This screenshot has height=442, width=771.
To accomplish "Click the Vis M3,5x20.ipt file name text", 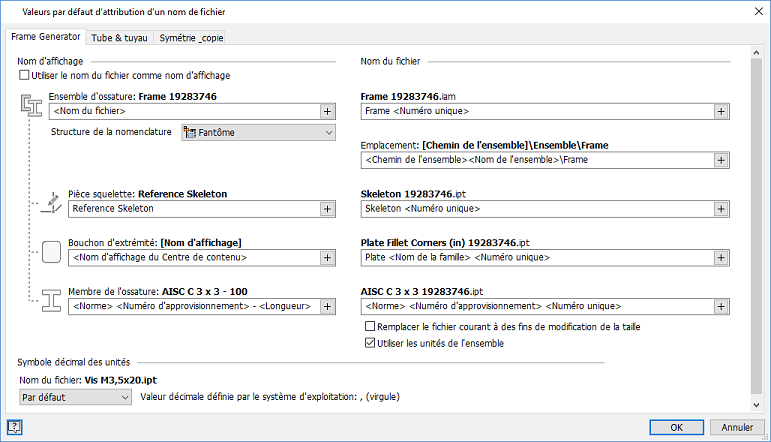I will (121, 380).
